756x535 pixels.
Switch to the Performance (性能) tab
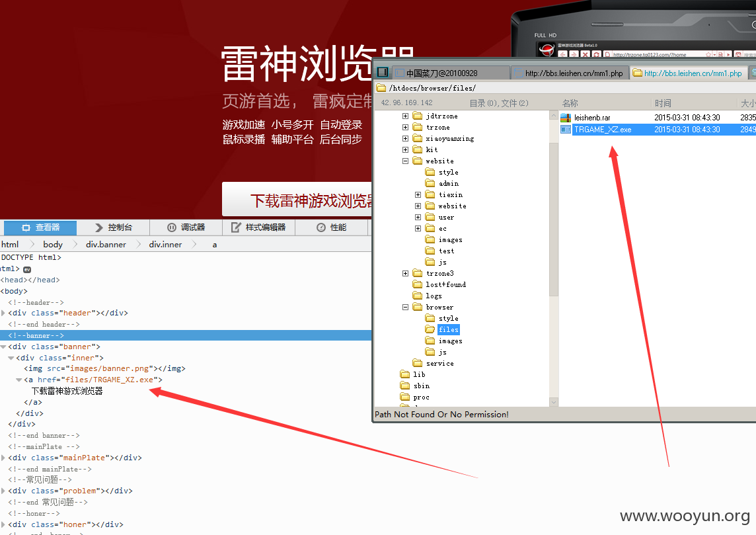[x=332, y=227]
